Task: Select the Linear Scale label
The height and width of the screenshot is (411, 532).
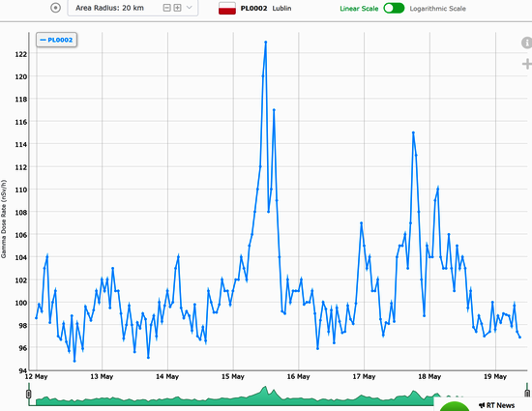Action: tap(359, 9)
